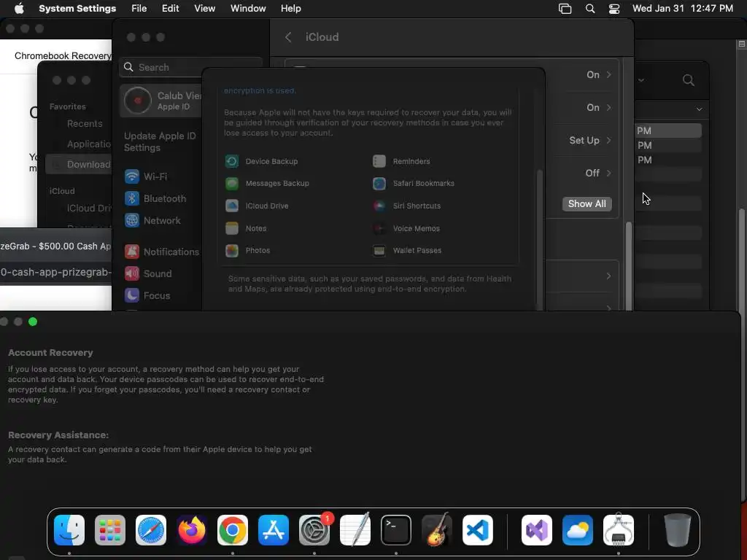Open the System Settings menu
747x560 pixels.
click(x=77, y=9)
